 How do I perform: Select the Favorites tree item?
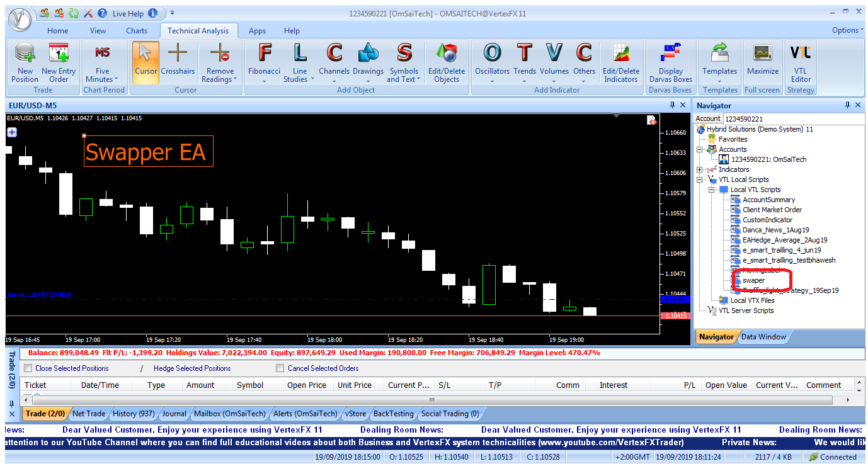[733, 139]
